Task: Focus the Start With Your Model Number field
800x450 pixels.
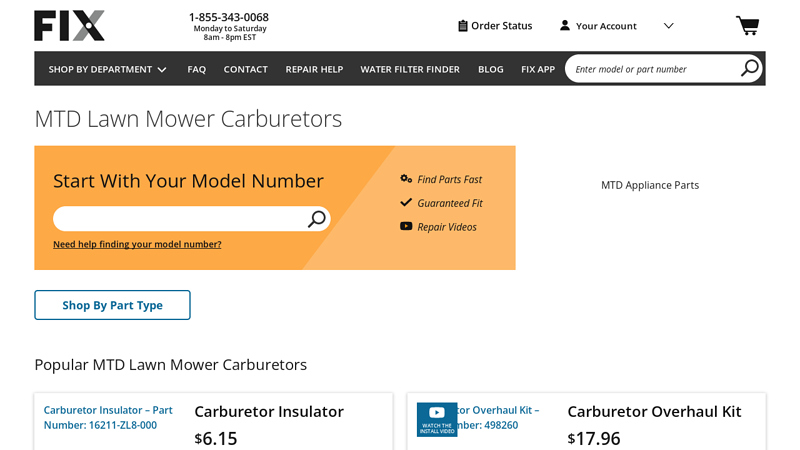Action: pyautogui.click(x=181, y=219)
